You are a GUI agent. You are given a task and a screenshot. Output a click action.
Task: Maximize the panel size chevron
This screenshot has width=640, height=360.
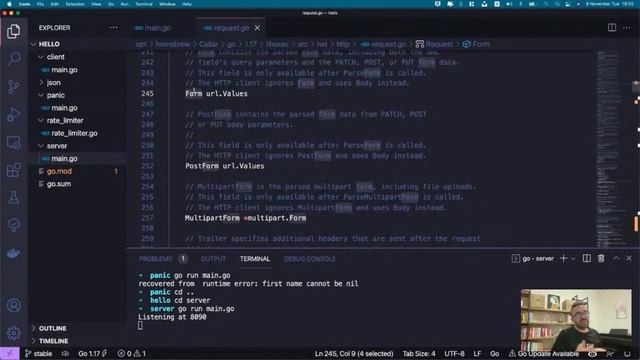616,258
